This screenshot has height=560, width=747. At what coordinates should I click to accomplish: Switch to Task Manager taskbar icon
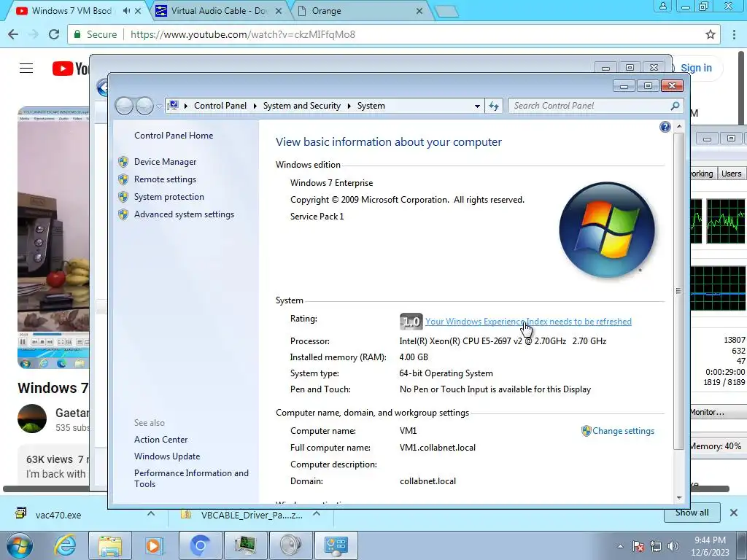click(x=245, y=545)
